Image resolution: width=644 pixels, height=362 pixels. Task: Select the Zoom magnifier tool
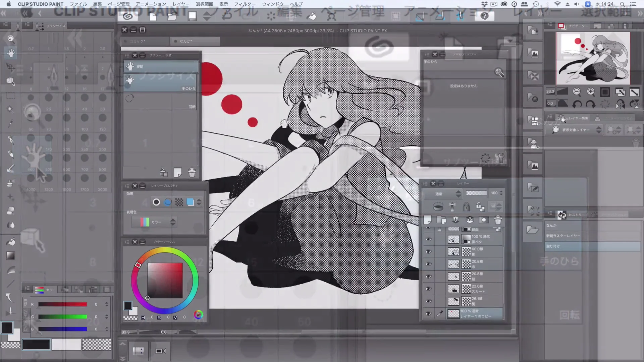11,39
